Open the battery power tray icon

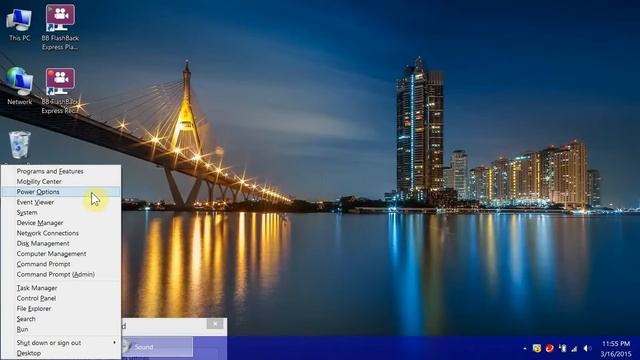pyautogui.click(x=562, y=348)
